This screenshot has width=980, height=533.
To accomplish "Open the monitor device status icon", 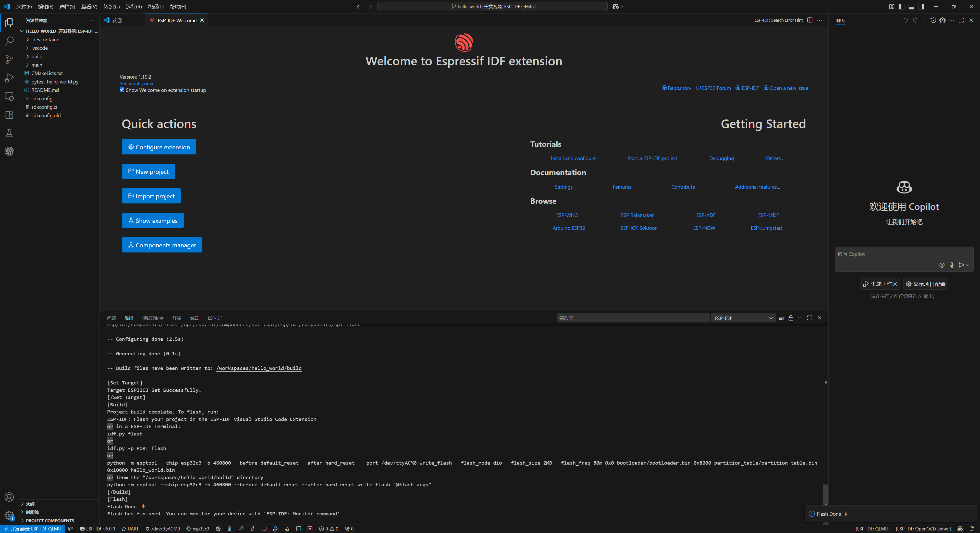I will 264,529.
